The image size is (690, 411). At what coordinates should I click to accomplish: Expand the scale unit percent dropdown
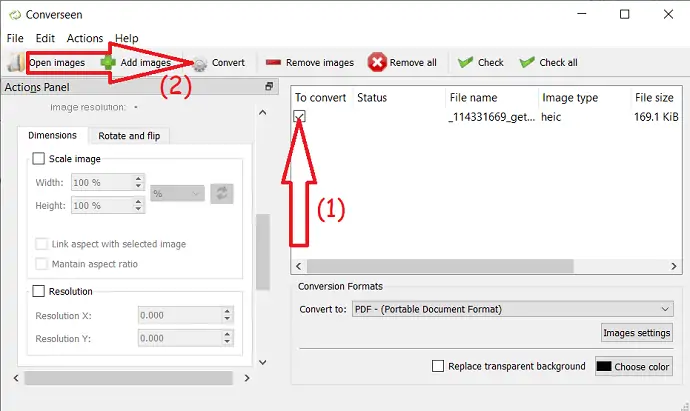(178, 193)
